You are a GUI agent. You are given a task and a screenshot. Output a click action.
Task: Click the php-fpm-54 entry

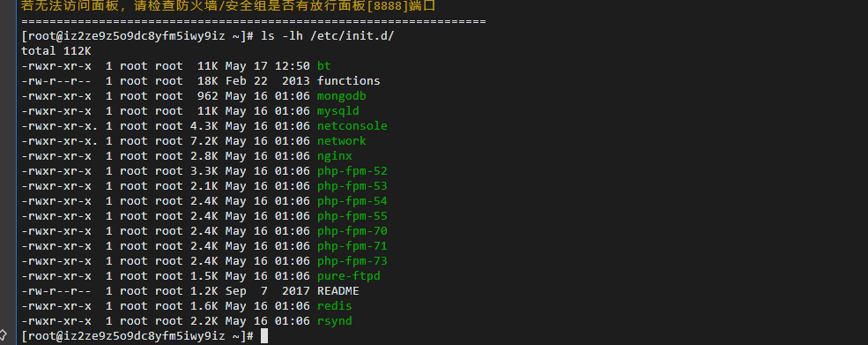(352, 201)
